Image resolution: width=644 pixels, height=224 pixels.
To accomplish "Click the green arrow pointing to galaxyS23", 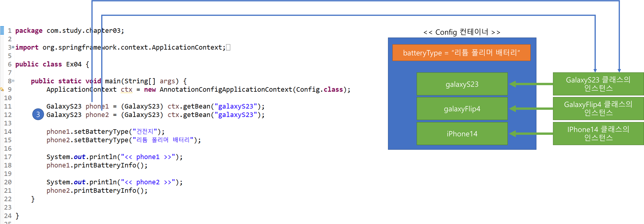I will tap(530, 84).
